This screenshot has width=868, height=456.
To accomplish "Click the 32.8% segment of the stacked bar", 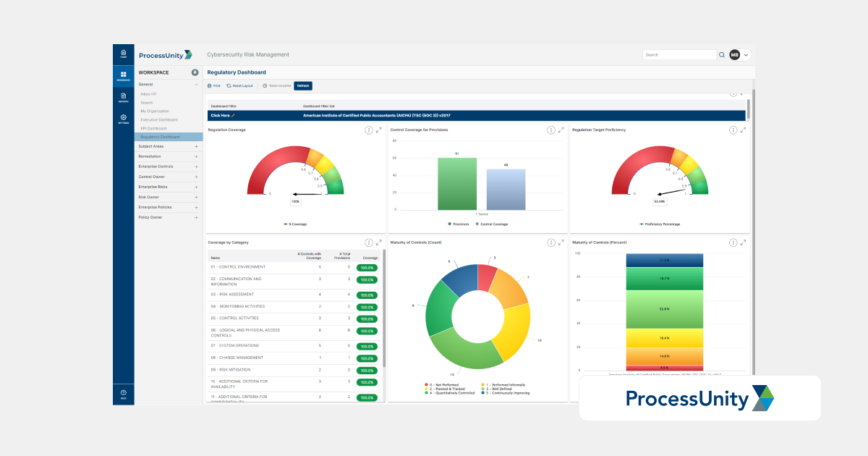I will tap(664, 309).
